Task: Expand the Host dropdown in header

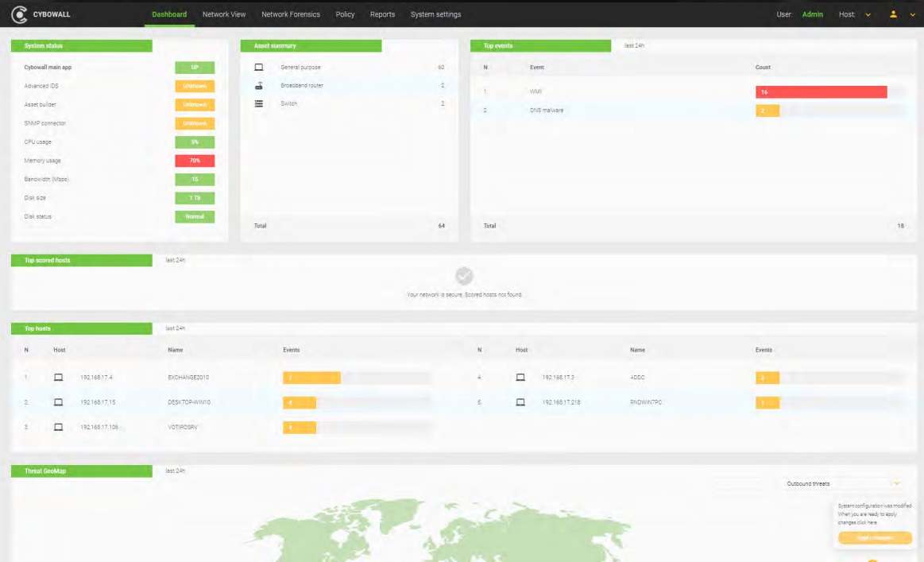Action: pyautogui.click(x=868, y=15)
